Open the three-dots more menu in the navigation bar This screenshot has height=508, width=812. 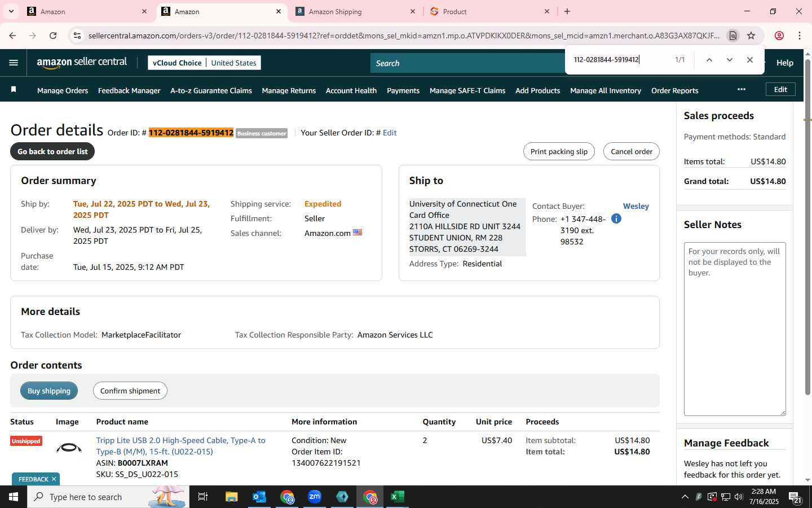tap(741, 90)
